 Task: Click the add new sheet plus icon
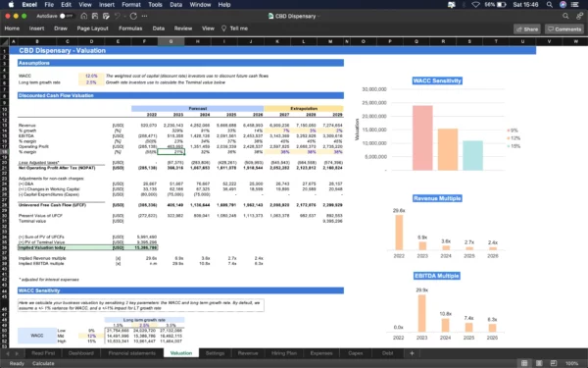tap(412, 353)
